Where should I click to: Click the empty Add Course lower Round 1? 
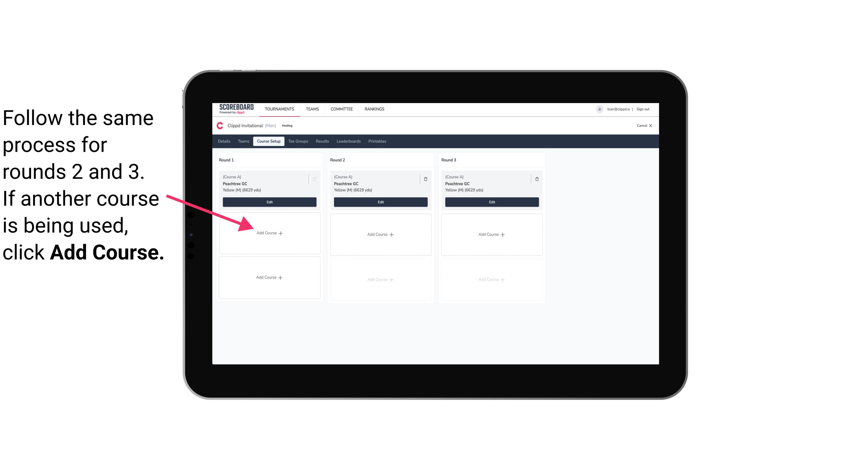point(269,277)
